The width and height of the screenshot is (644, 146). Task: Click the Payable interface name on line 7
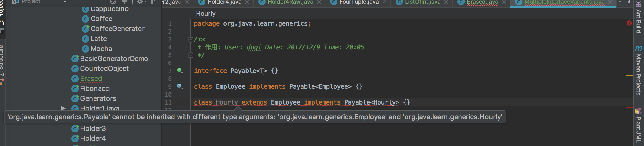[243, 71]
